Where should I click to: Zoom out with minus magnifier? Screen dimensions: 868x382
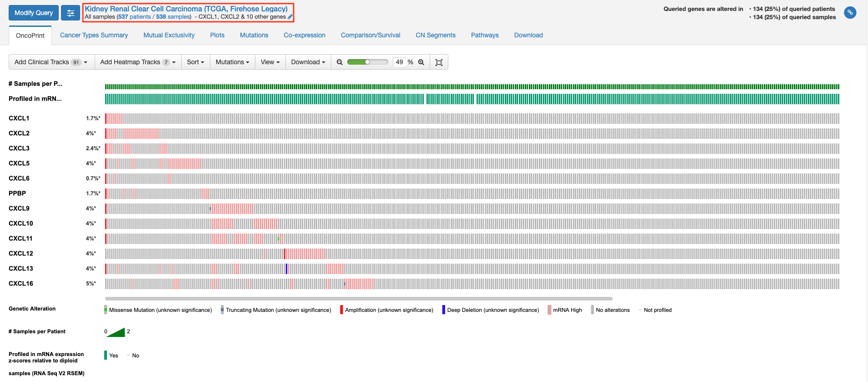(340, 62)
